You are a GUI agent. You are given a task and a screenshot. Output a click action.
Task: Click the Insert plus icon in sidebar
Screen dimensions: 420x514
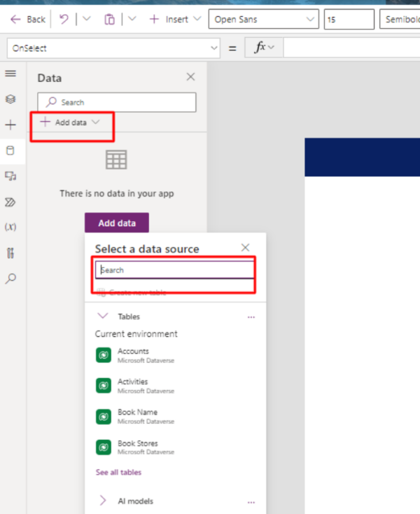10,125
